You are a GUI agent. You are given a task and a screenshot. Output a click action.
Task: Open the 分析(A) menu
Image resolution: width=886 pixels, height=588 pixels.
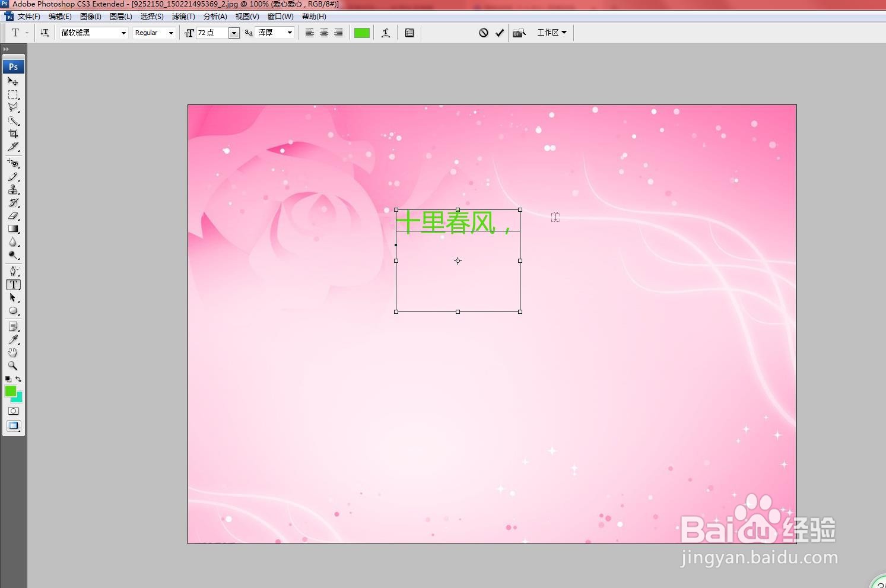coord(215,17)
